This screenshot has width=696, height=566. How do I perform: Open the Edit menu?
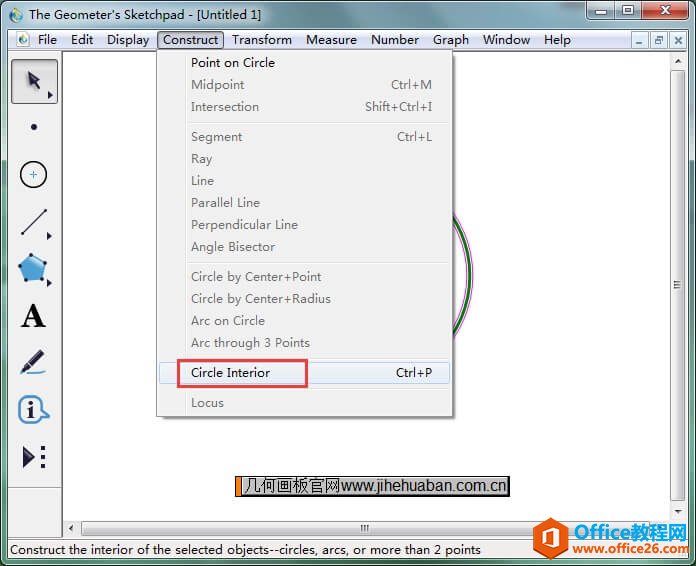pos(82,40)
